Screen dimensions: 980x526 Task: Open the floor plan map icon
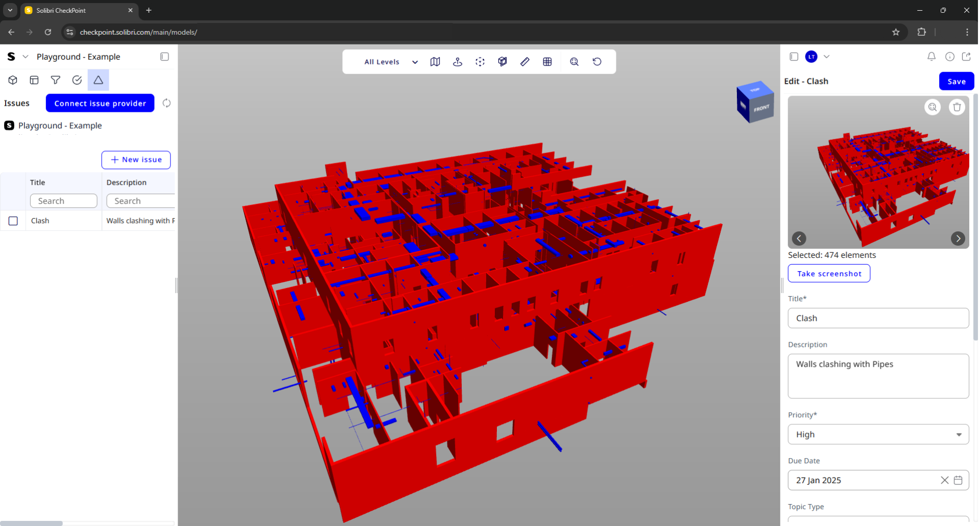(435, 62)
